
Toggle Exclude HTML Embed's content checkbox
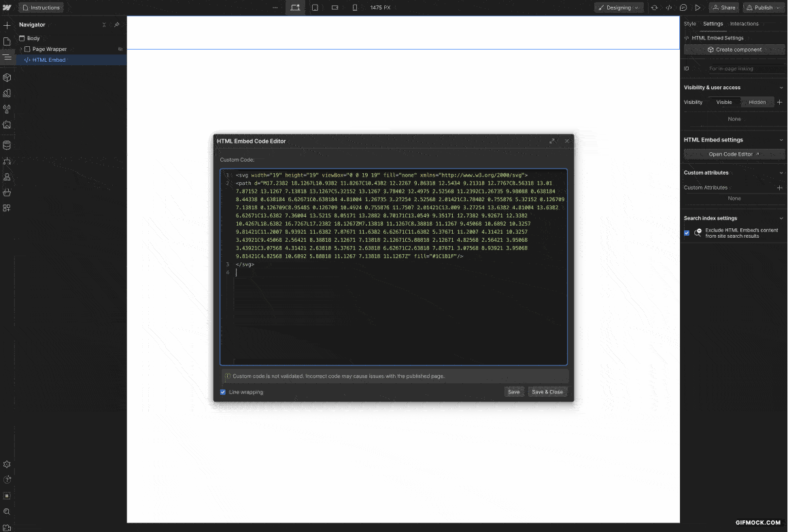(687, 233)
